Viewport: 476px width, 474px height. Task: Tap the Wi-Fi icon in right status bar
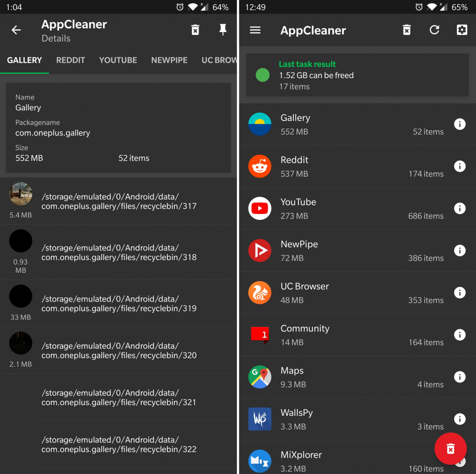point(431,7)
